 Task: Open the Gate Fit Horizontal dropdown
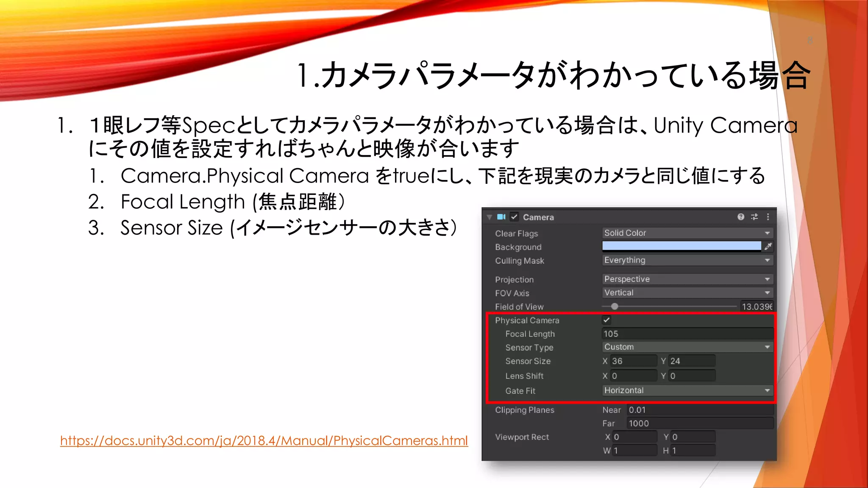[687, 391]
